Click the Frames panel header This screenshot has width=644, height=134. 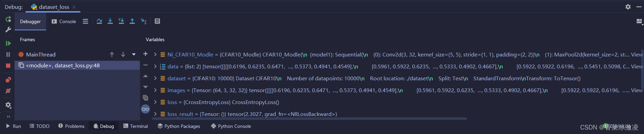coord(27,39)
